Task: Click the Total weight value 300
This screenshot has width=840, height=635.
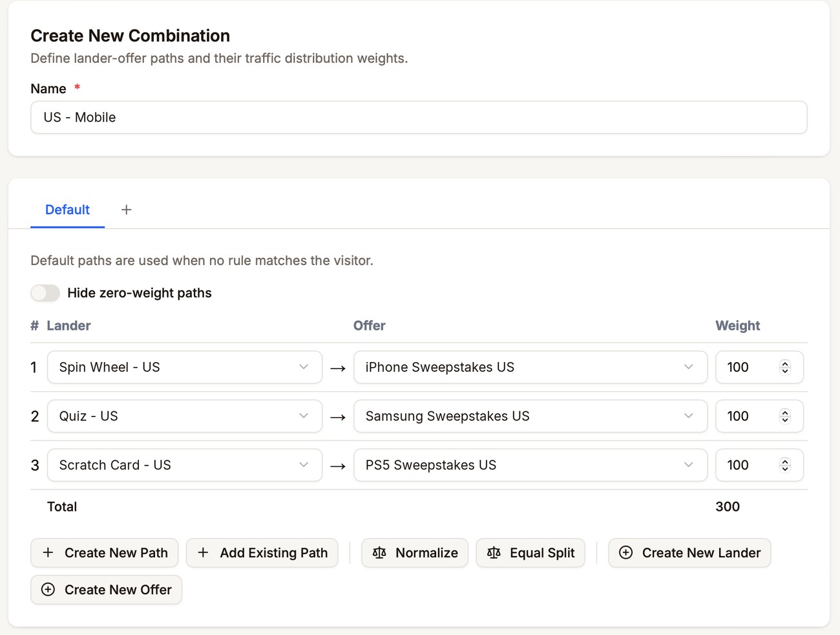Action: (728, 507)
